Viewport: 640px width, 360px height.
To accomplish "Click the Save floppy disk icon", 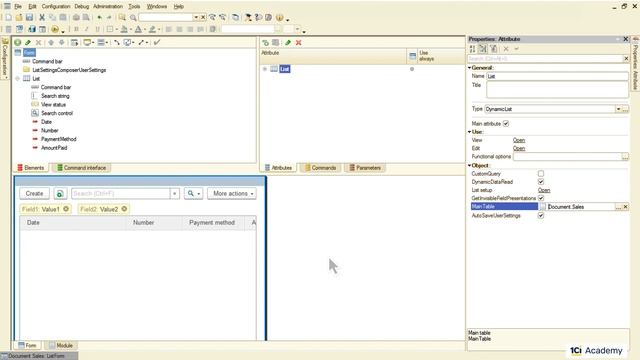I will 29,17.
